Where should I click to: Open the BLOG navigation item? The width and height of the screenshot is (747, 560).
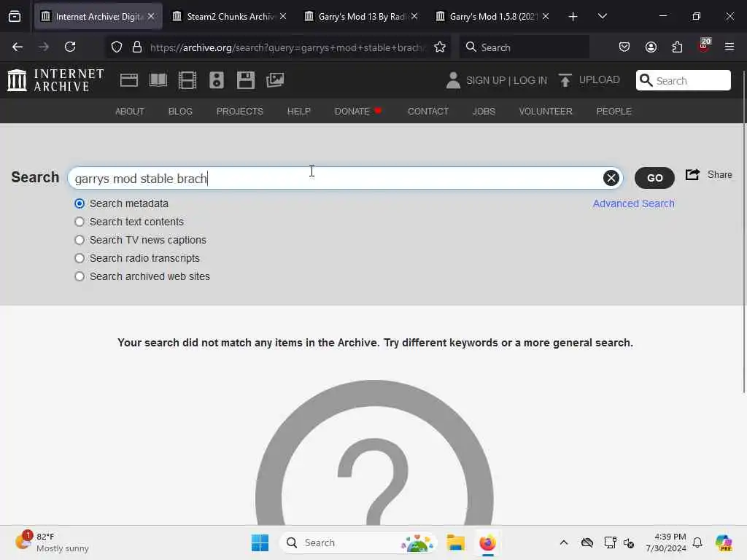[x=180, y=112]
